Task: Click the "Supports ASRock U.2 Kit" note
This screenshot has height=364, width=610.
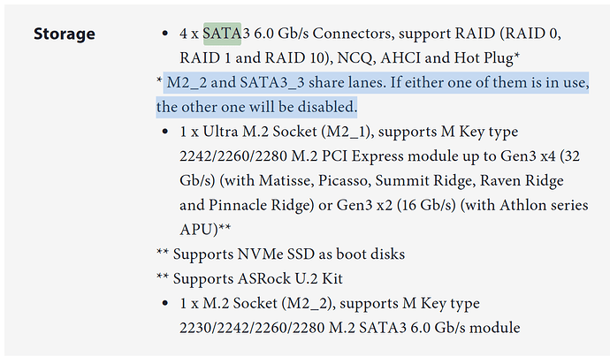Action: [x=257, y=278]
